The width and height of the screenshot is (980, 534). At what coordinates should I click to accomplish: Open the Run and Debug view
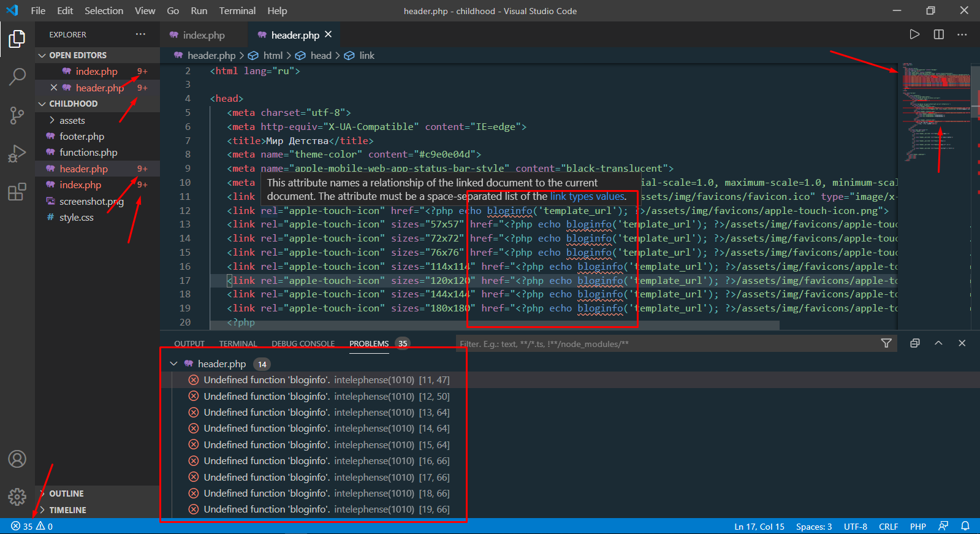(17, 153)
